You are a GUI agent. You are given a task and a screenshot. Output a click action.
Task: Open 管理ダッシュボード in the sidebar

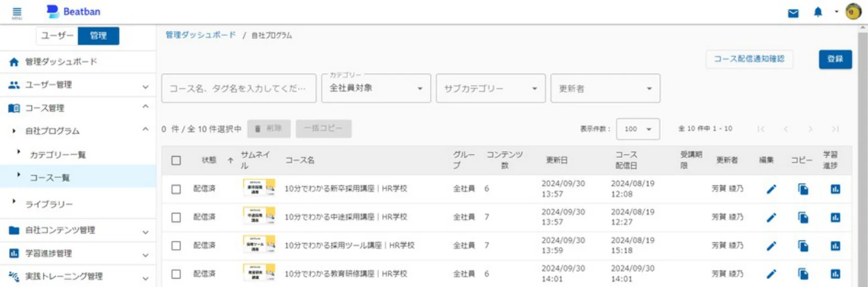tap(78, 62)
